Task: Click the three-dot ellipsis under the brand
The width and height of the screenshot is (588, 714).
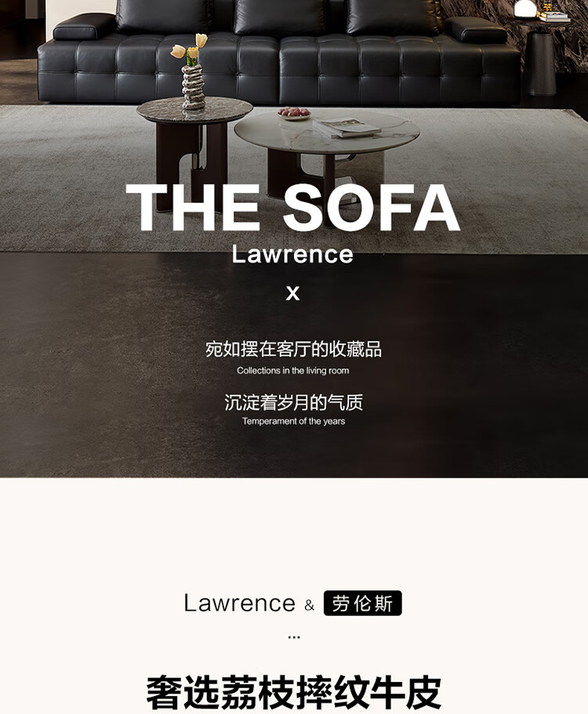Action: pos(294,637)
